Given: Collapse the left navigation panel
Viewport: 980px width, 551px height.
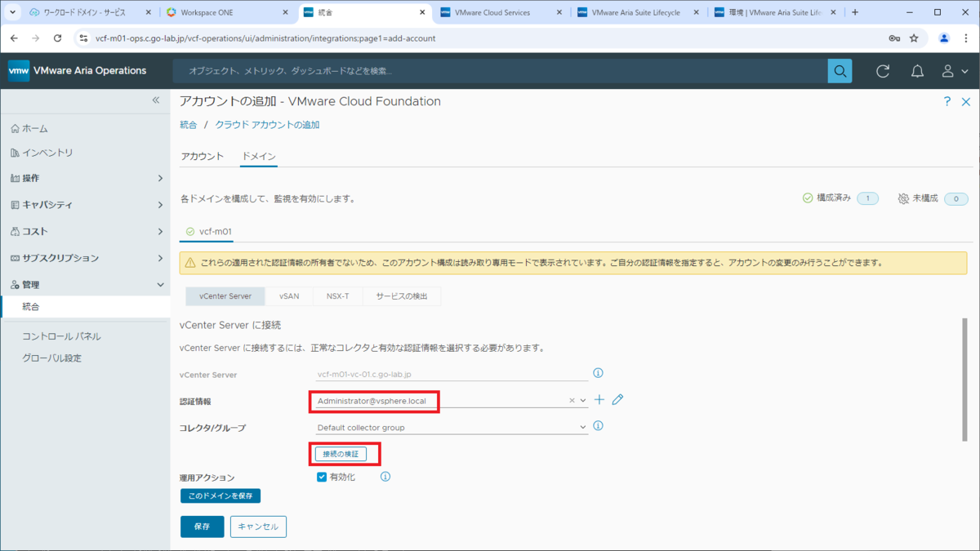Looking at the screenshot, I should pos(156,100).
